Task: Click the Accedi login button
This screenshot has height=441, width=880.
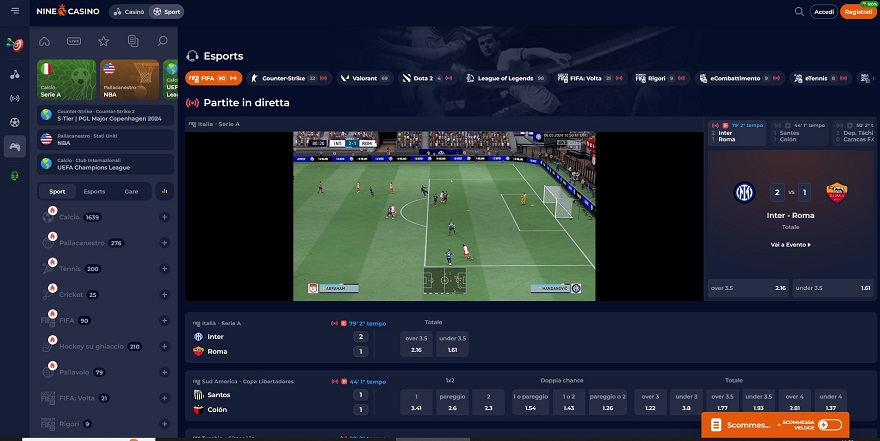Action: tap(824, 11)
